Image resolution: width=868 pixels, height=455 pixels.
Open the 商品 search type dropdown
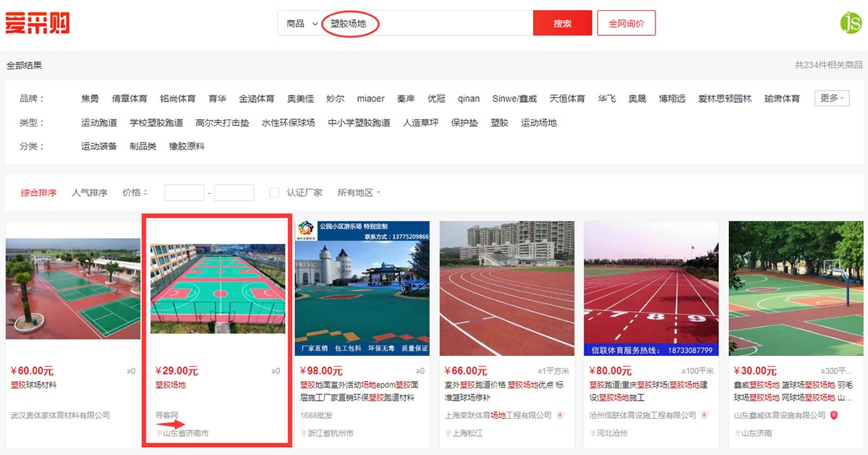point(302,23)
